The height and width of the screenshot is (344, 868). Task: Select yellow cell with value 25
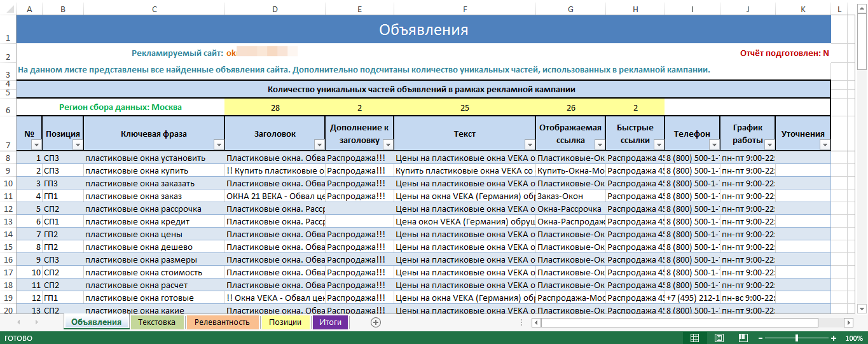pos(465,107)
